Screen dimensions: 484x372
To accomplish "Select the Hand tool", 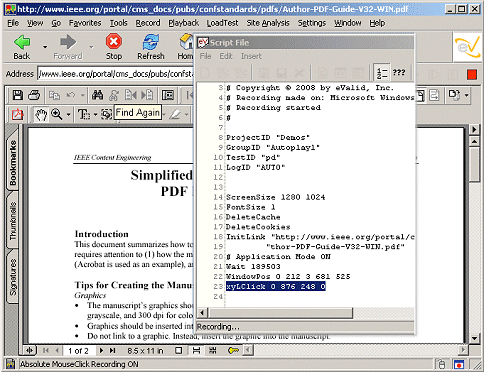I will tap(41, 115).
